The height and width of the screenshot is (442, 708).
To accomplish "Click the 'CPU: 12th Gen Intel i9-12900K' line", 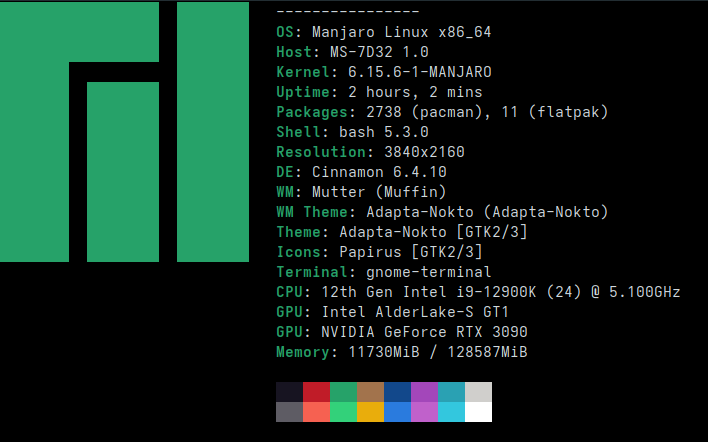I will (x=478, y=292).
